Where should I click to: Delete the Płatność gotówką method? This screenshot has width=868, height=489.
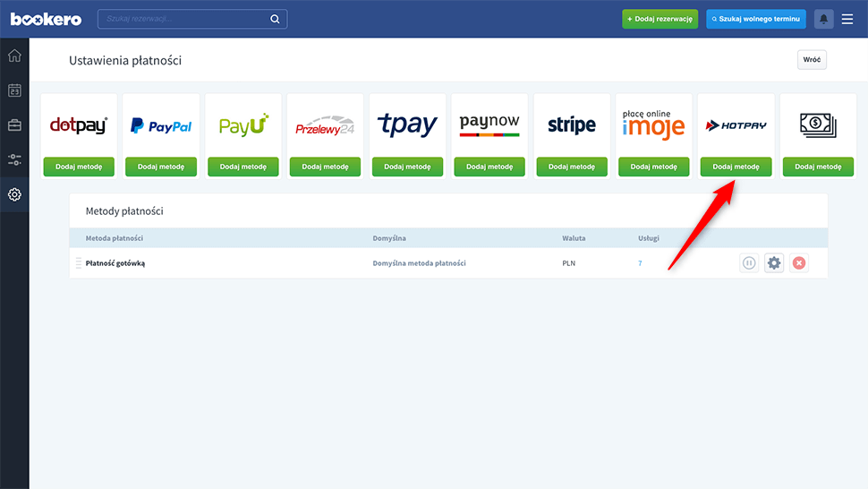(x=799, y=263)
